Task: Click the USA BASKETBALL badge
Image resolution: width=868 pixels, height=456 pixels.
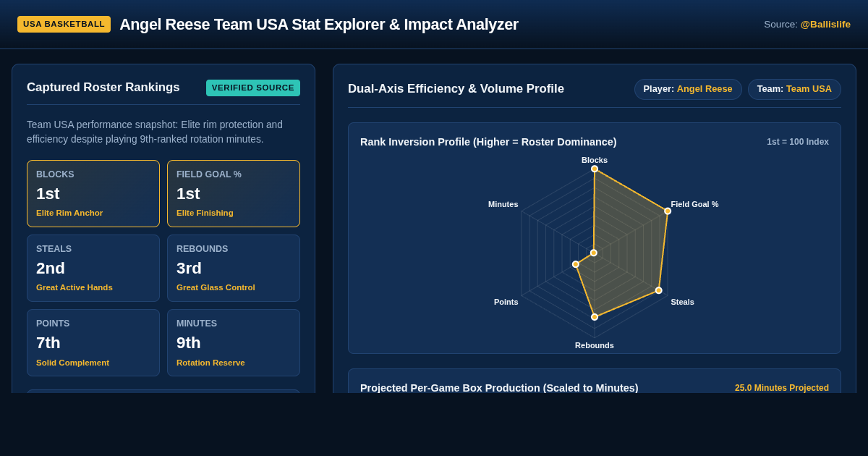Action: [64, 24]
